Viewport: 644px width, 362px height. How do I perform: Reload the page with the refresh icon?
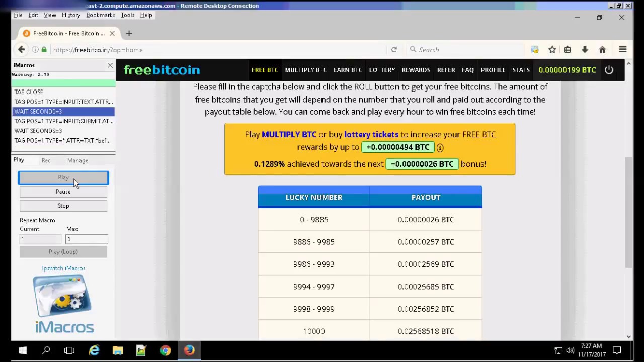394,50
